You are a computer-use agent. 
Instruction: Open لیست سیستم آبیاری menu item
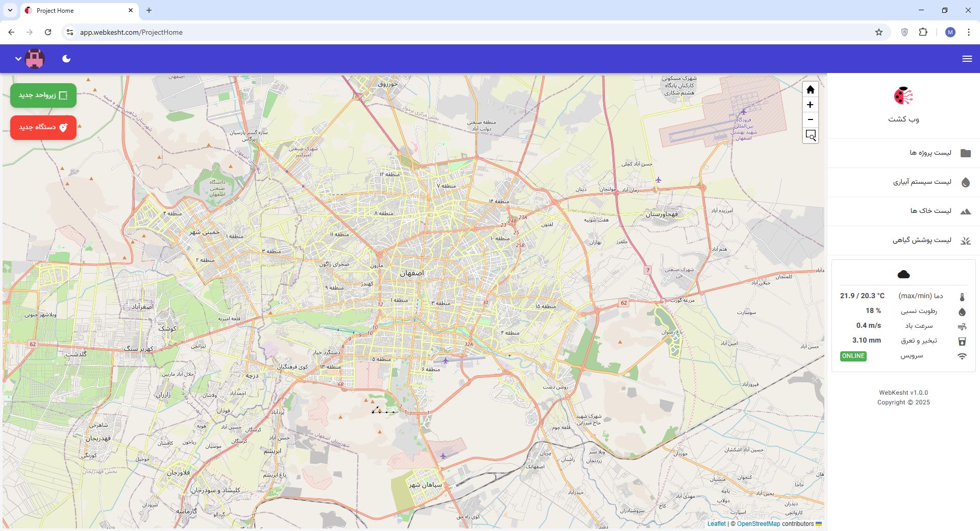[x=922, y=182]
